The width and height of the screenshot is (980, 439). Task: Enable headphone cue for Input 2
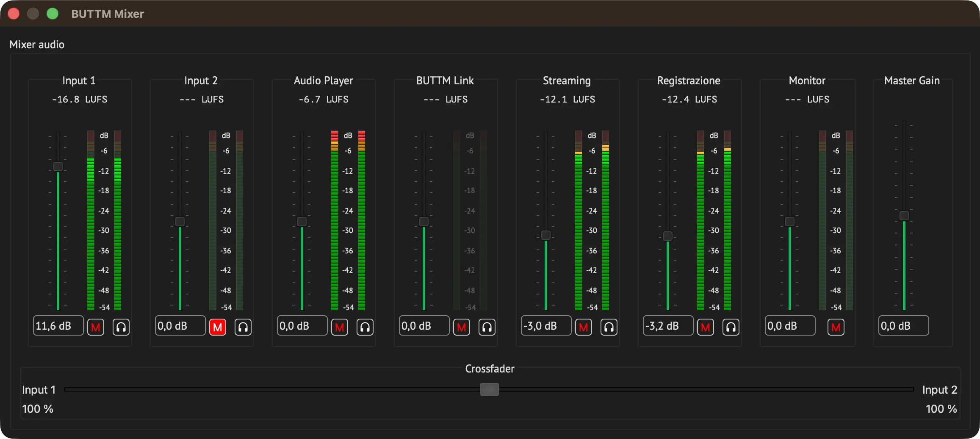point(243,327)
